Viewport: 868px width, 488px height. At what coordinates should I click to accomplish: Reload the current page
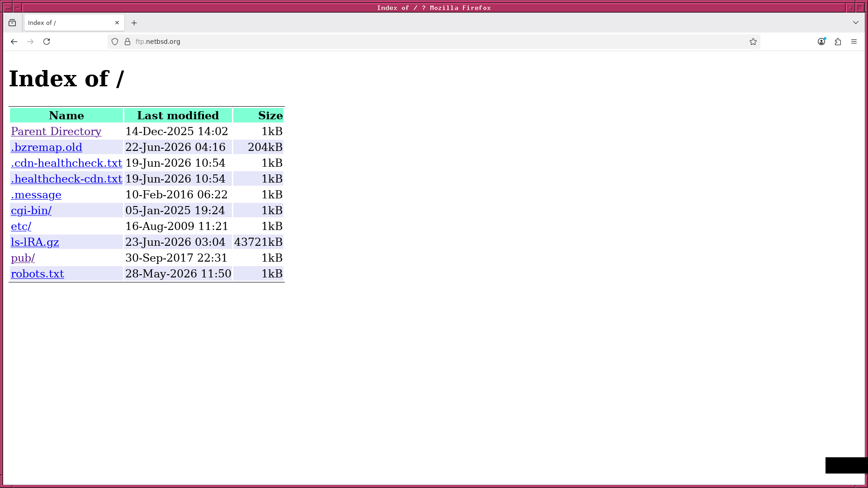[x=47, y=42]
